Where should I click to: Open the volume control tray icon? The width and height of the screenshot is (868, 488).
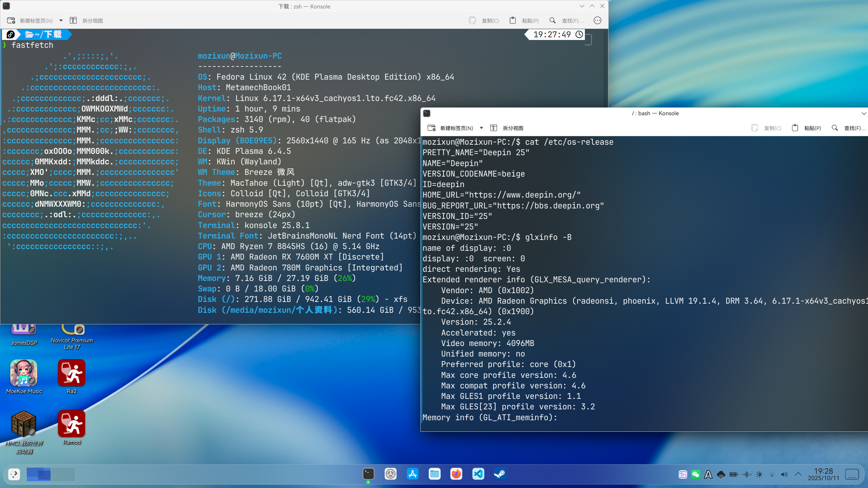click(x=785, y=474)
